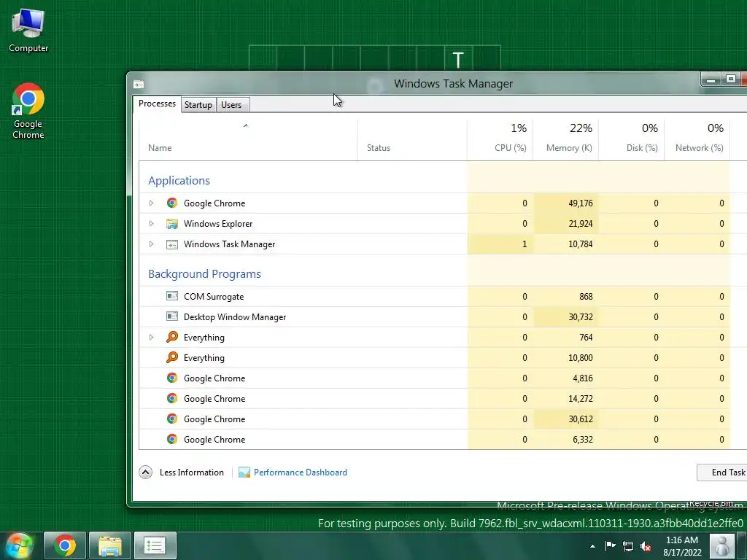
Task: Expand the first Everything process group
Action: [152, 338]
